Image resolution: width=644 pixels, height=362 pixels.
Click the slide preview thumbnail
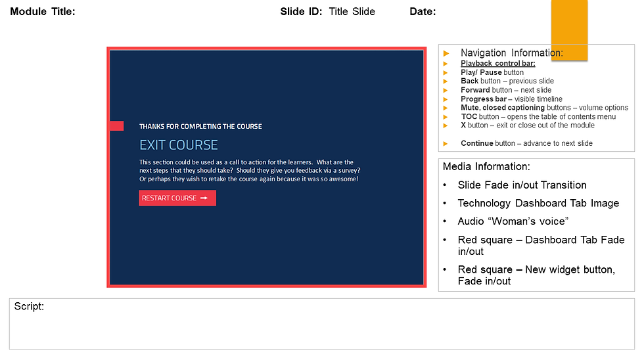(267, 167)
